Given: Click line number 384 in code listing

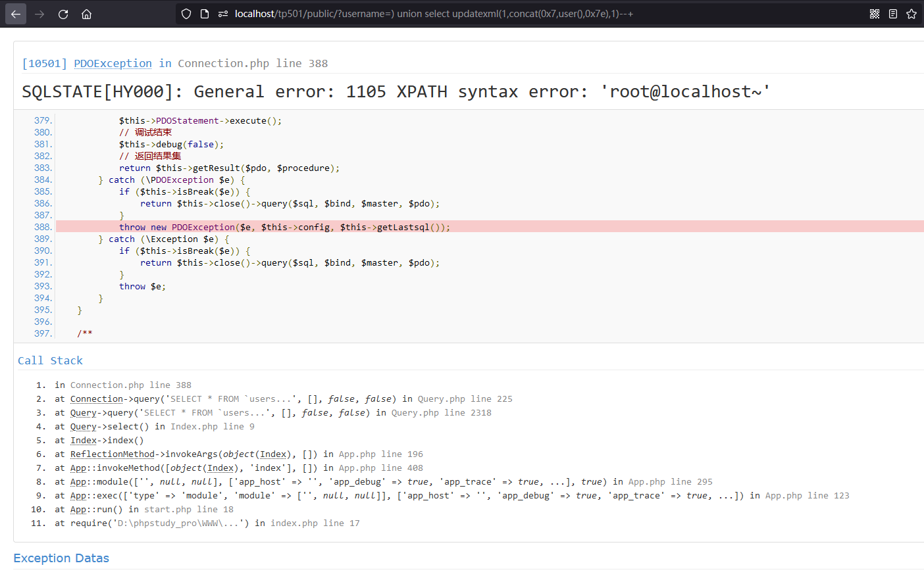Looking at the screenshot, I should [43, 180].
